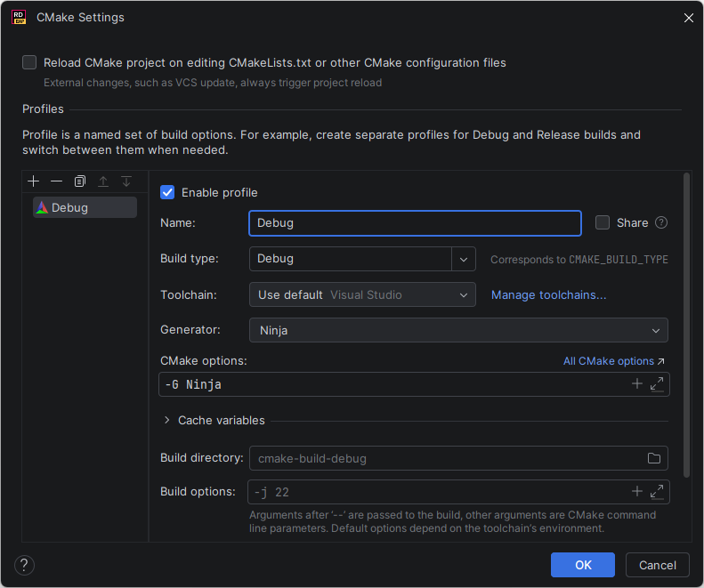Click the Rider app icon in title bar

19,18
